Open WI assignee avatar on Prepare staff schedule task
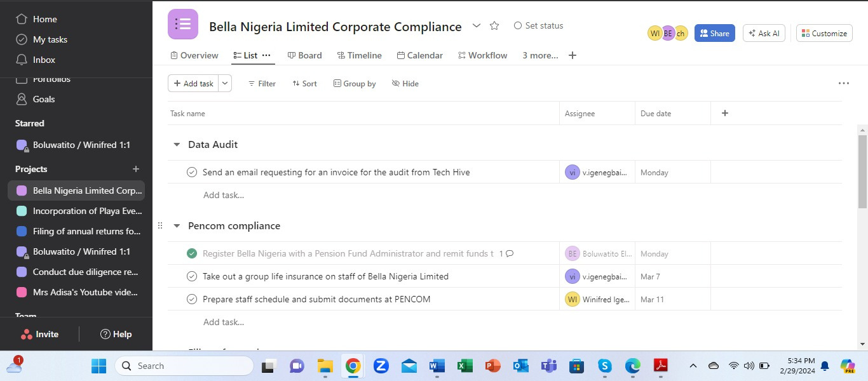The image size is (868, 381). pyautogui.click(x=572, y=299)
